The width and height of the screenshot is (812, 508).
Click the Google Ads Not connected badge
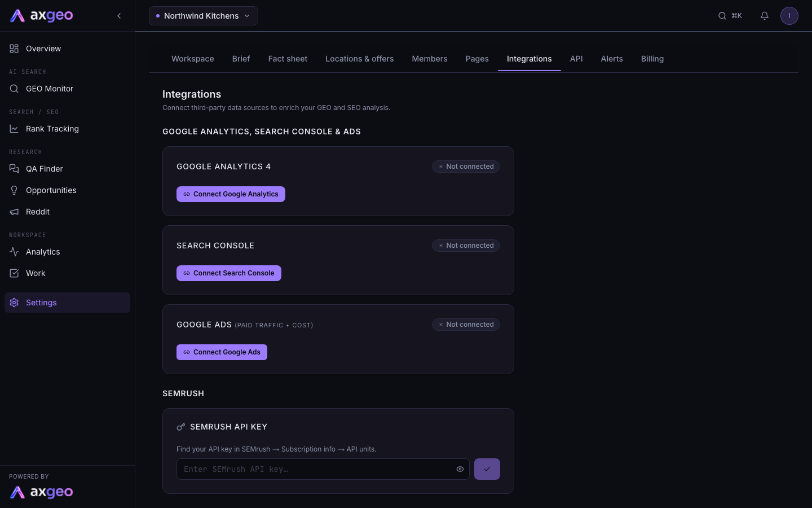click(466, 325)
